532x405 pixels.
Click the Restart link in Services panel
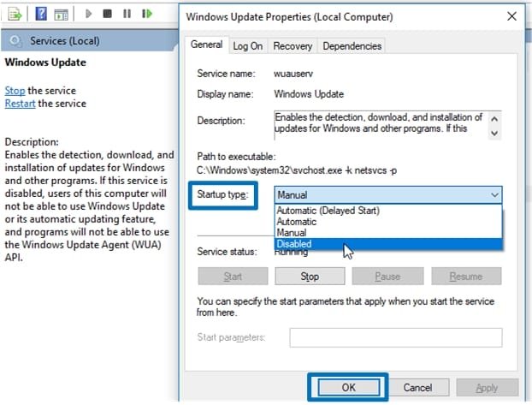[x=20, y=104]
